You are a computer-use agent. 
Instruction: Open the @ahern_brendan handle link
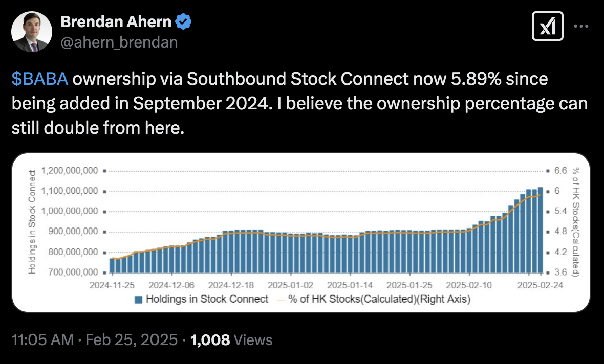[119, 42]
